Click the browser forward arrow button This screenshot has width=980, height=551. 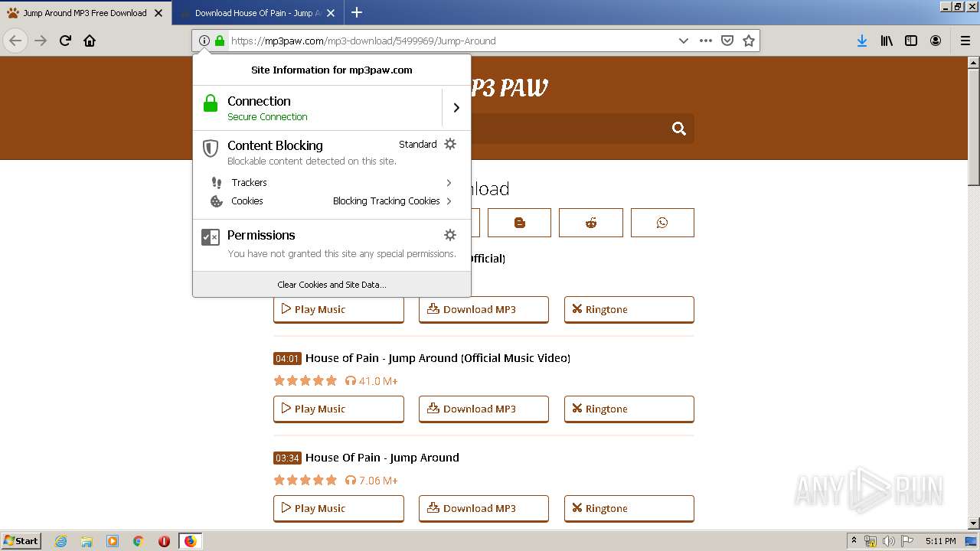41,41
